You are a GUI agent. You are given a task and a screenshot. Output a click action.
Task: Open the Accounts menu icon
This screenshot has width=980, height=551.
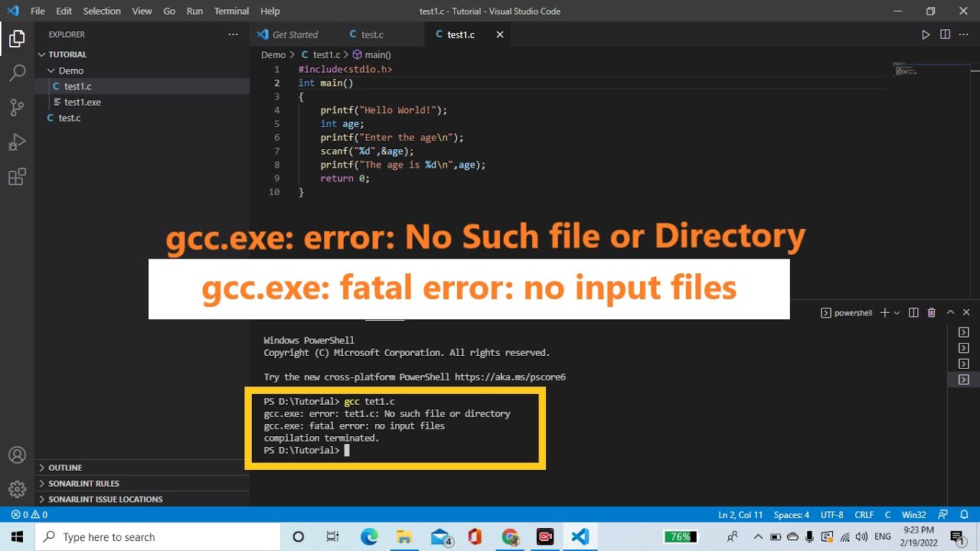point(17,455)
